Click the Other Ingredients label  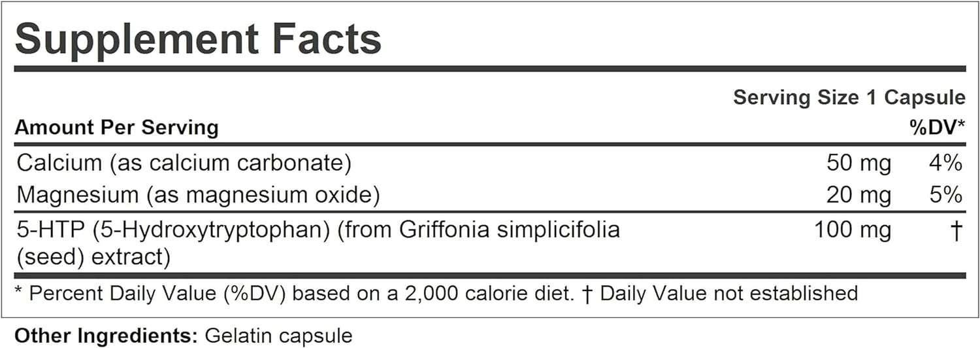point(106,336)
